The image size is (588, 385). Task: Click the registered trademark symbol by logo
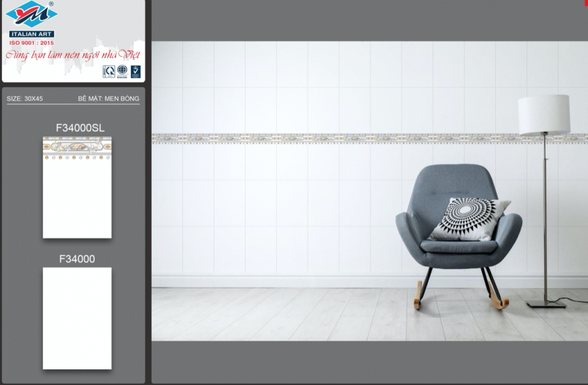click(x=52, y=4)
